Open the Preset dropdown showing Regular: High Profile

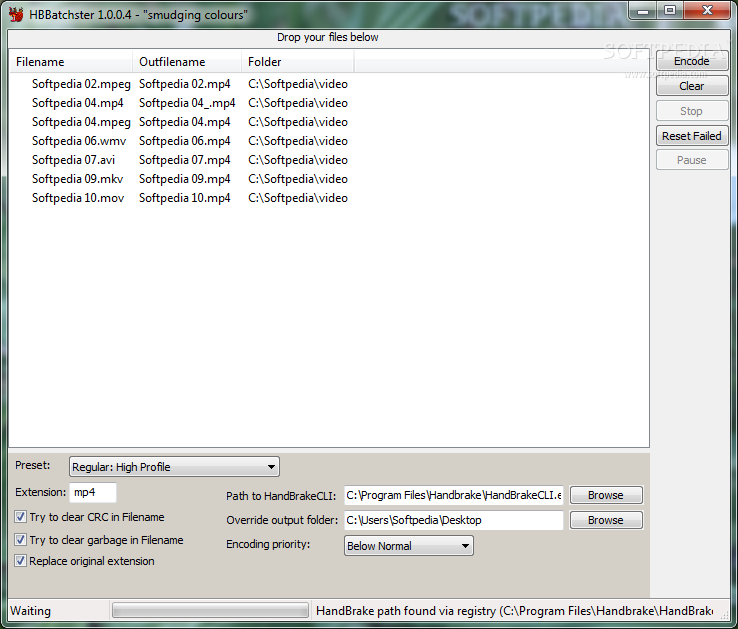click(x=174, y=467)
